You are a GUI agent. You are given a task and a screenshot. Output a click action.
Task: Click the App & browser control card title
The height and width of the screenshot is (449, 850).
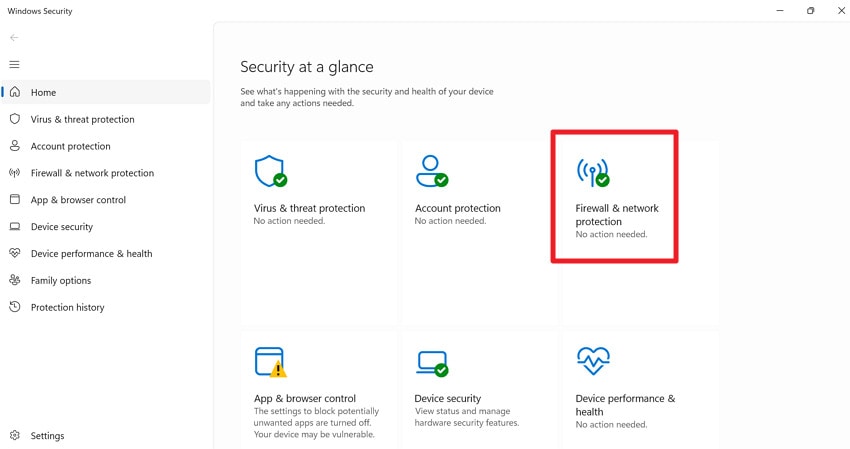(305, 399)
